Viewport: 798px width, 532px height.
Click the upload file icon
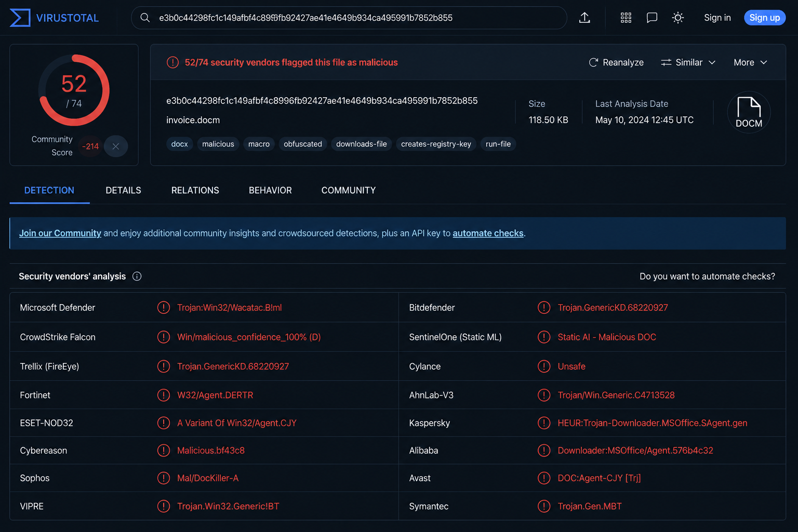tap(584, 18)
